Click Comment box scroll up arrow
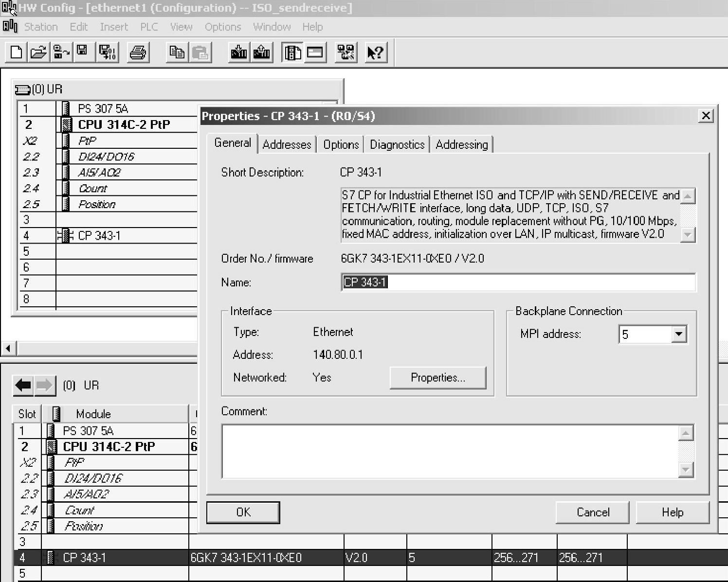 pyautogui.click(x=686, y=433)
